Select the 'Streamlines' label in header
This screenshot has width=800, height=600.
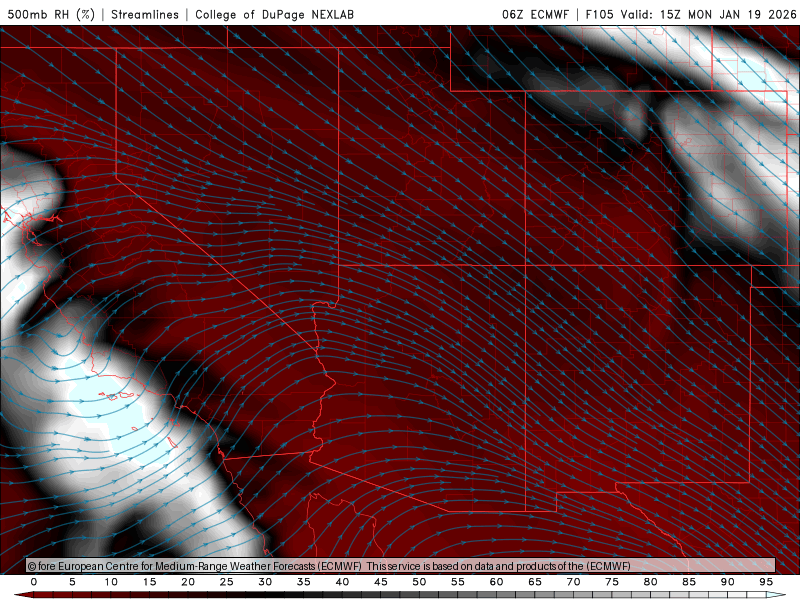tap(145, 14)
